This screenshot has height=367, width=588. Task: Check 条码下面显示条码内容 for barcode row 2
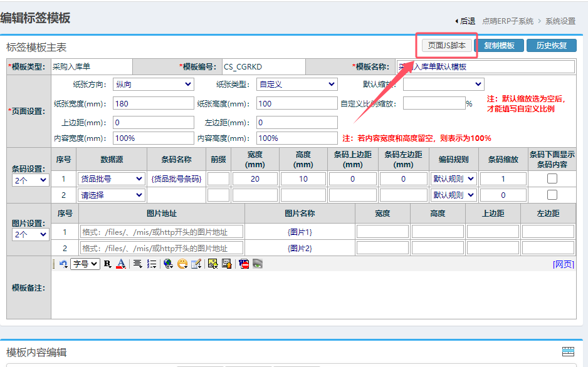pos(552,195)
